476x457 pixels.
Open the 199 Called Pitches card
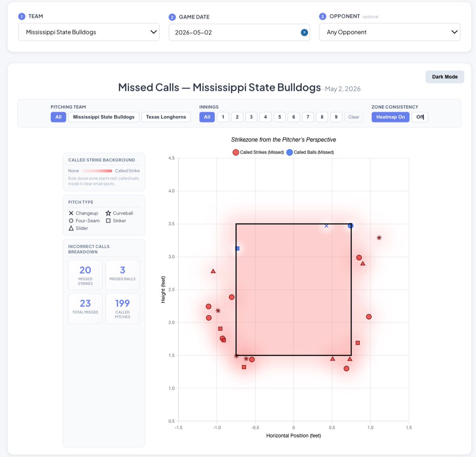123,309
